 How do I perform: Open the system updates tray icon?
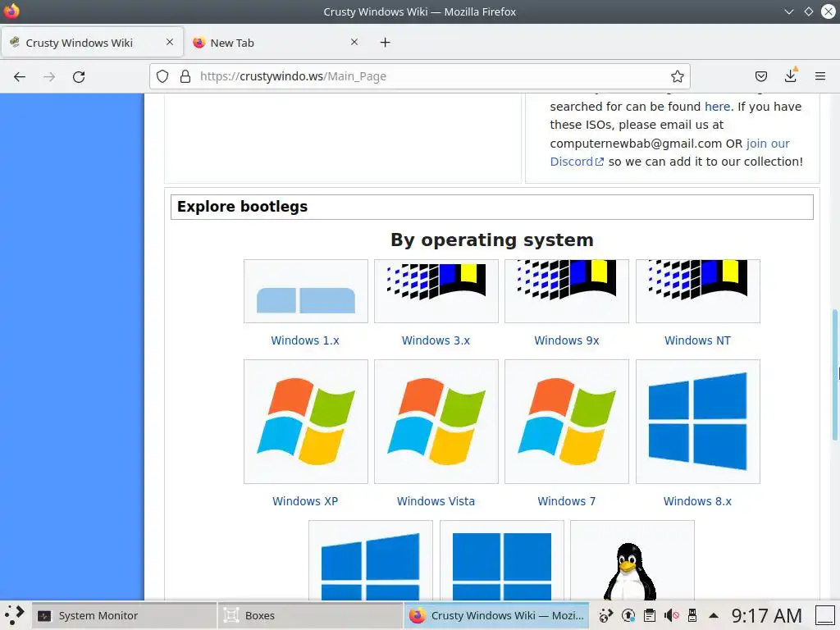point(628,615)
